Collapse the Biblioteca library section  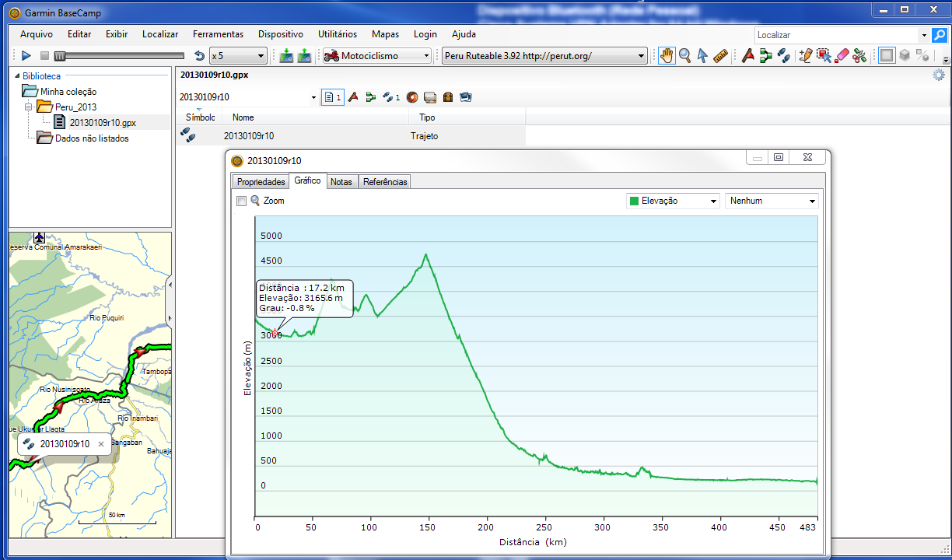pyautogui.click(x=16, y=76)
